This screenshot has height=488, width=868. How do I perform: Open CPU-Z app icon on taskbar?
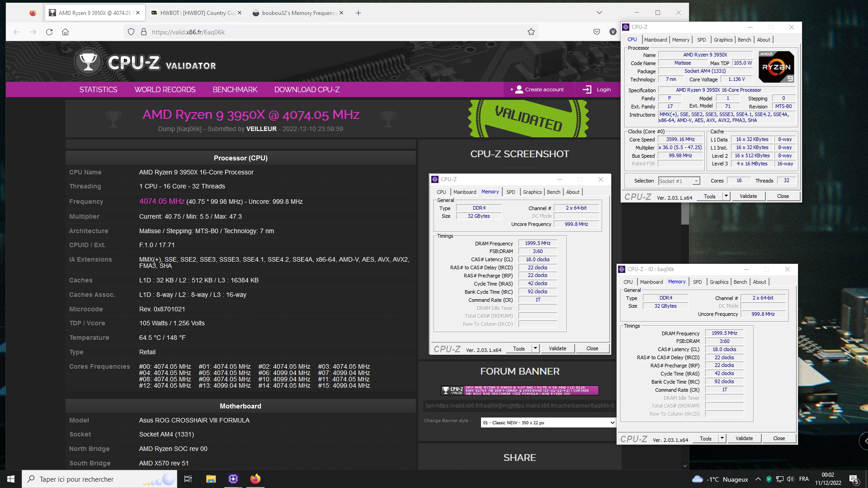point(233,479)
